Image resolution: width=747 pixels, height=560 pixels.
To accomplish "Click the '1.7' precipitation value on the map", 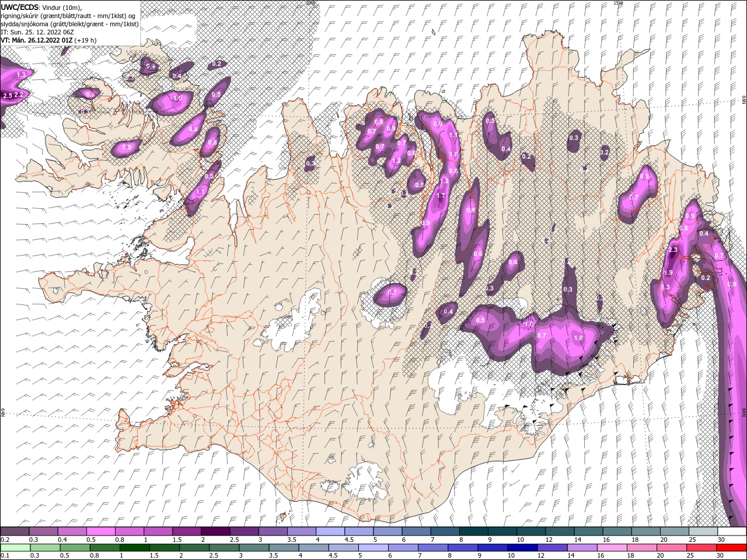I will [x=441, y=196].
